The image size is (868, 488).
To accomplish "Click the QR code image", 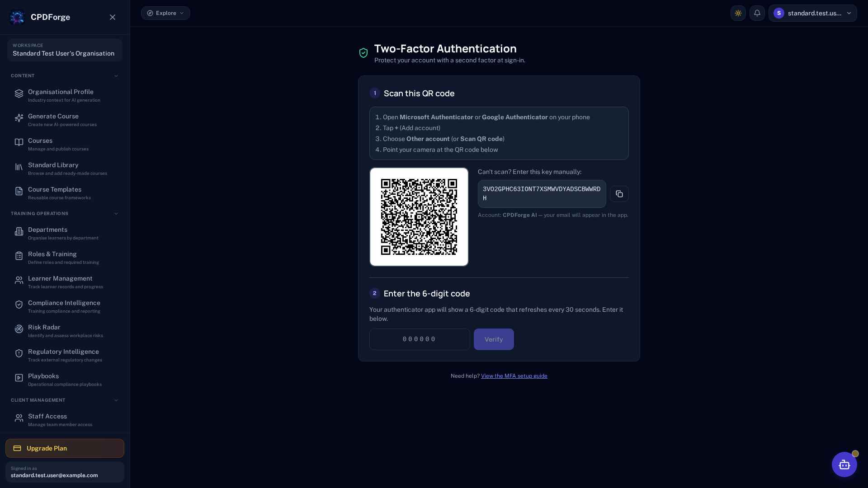I will click(419, 217).
